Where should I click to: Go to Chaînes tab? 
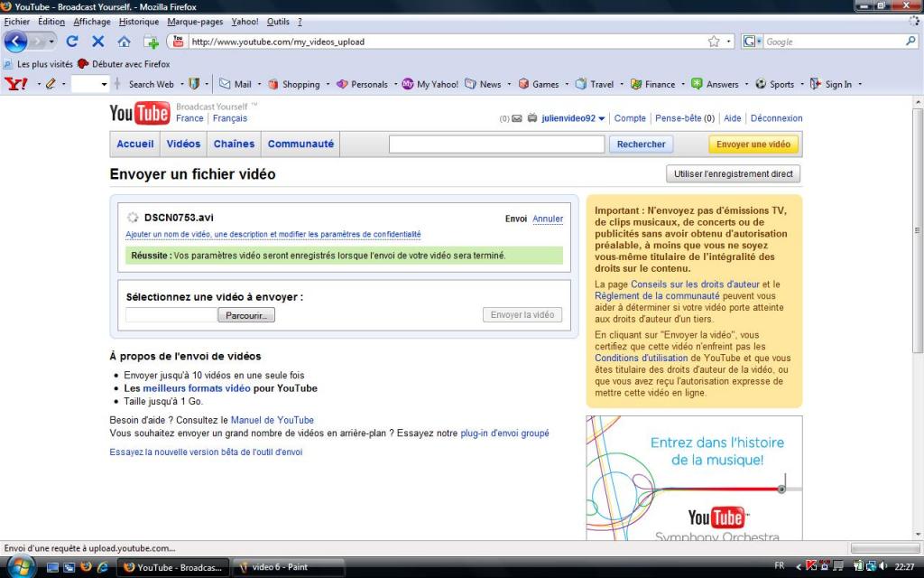coord(234,144)
